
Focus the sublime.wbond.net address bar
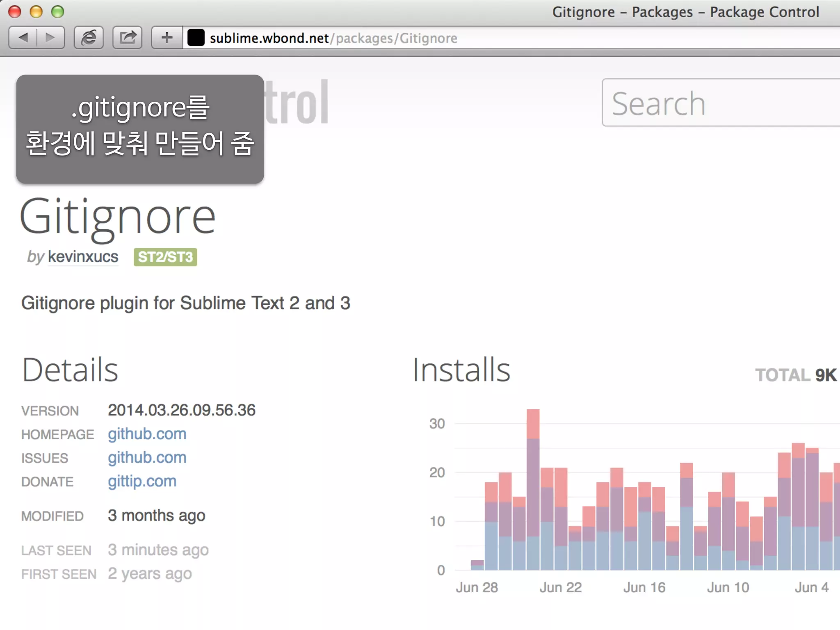pyautogui.click(x=513, y=38)
